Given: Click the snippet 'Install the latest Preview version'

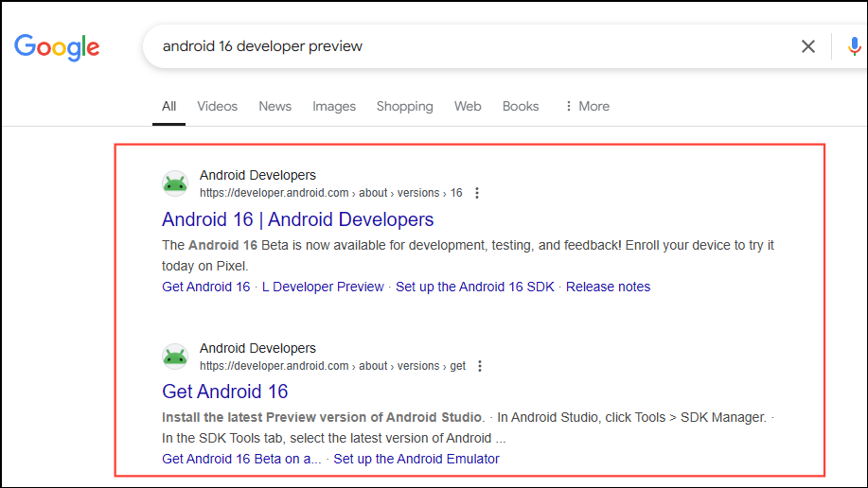Looking at the screenshot, I should [468, 427].
